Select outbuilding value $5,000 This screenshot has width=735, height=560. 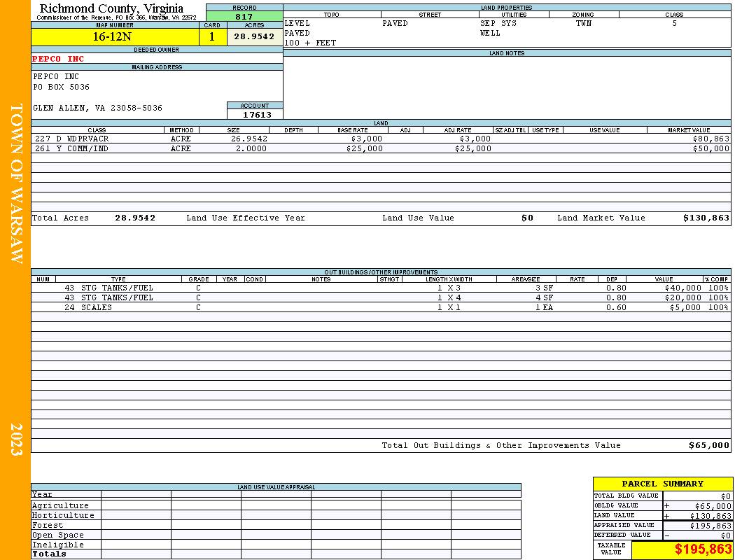click(685, 307)
